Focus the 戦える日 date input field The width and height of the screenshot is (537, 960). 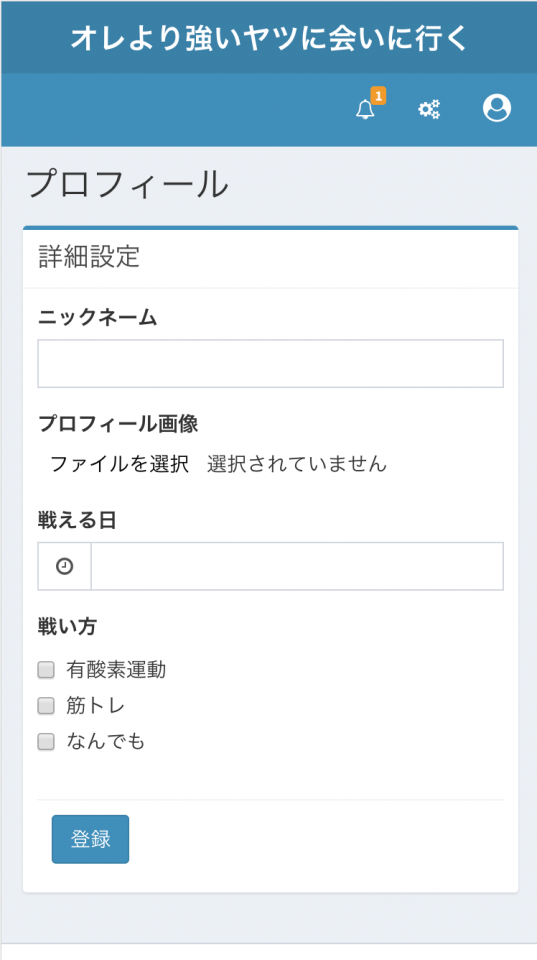tap(298, 566)
